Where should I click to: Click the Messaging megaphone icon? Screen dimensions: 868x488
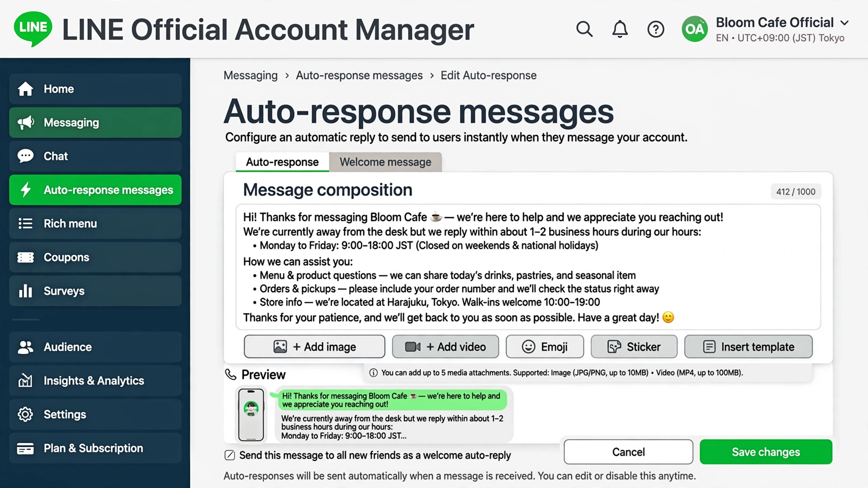[x=25, y=122]
